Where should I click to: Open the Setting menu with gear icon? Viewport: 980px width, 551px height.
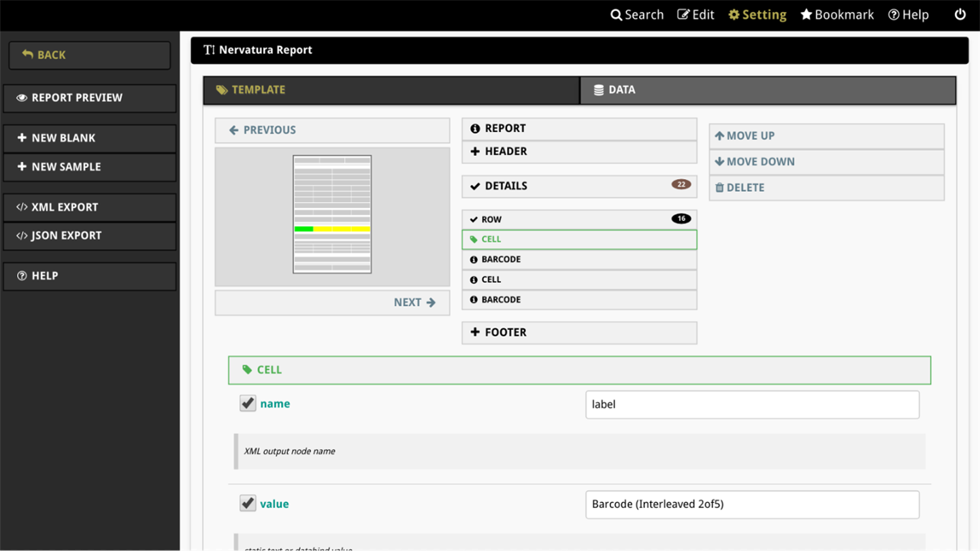pyautogui.click(x=757, y=15)
